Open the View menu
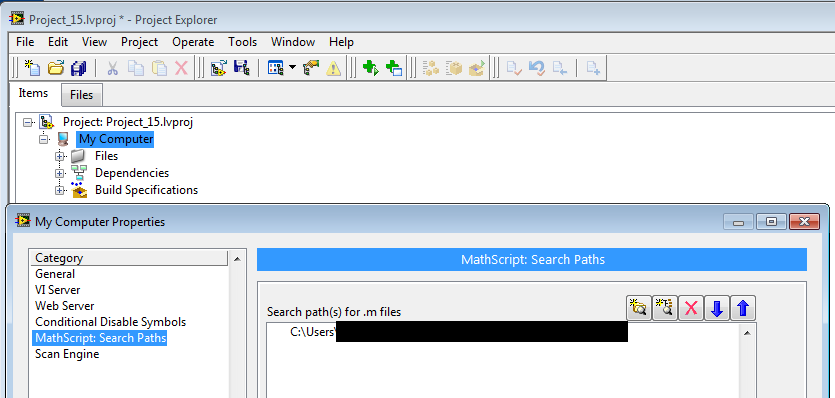Image resolution: width=835 pixels, height=398 pixels. coord(94,42)
